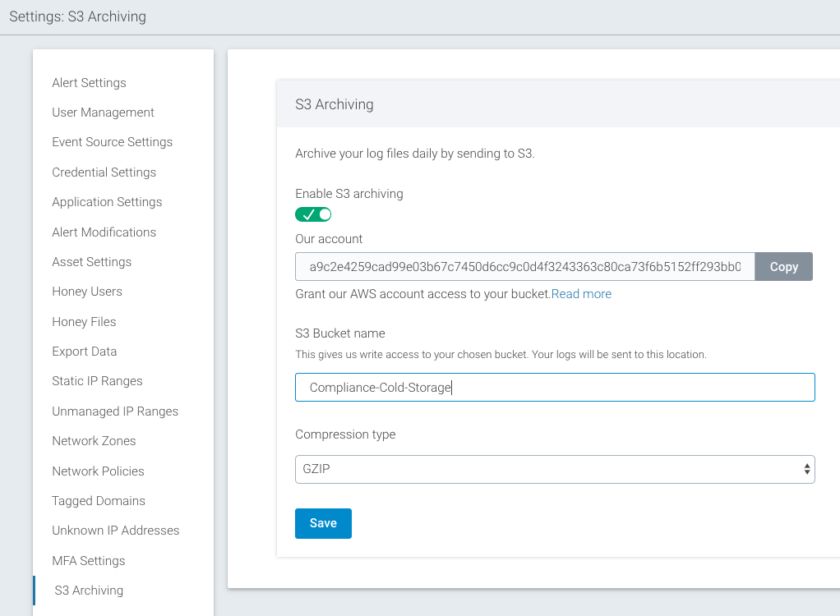Go to Honey Files settings
The width and height of the screenshot is (840, 616).
point(84,322)
